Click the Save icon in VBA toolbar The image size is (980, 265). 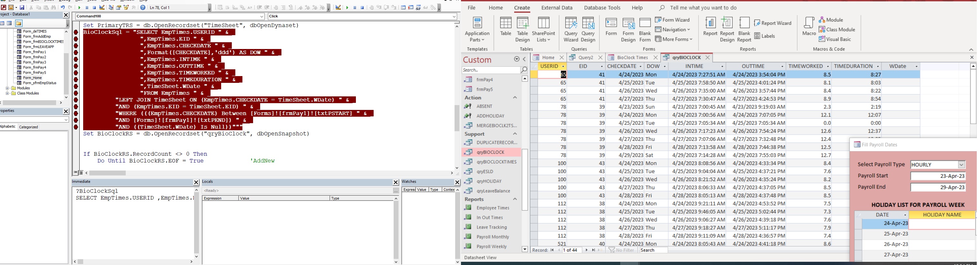click(x=22, y=7)
